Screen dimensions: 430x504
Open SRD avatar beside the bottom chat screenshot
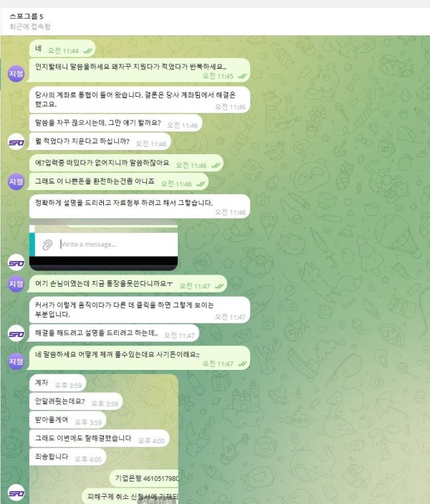tap(16, 493)
